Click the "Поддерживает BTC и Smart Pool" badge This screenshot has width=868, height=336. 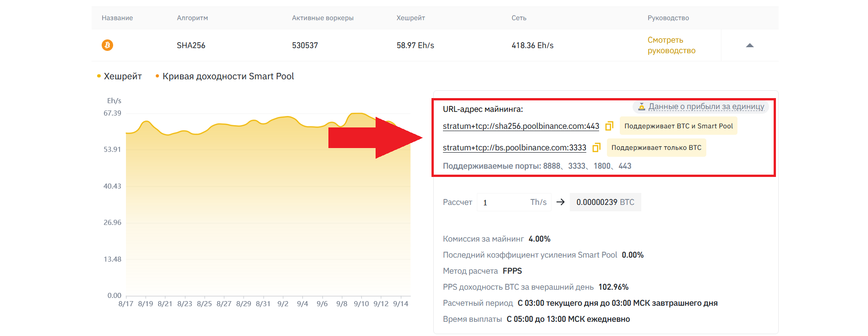(x=678, y=126)
